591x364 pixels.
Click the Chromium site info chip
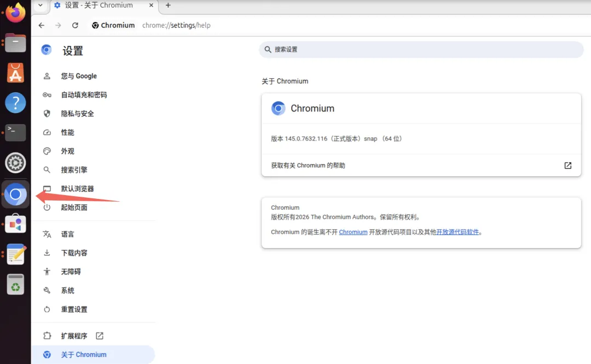[113, 25]
